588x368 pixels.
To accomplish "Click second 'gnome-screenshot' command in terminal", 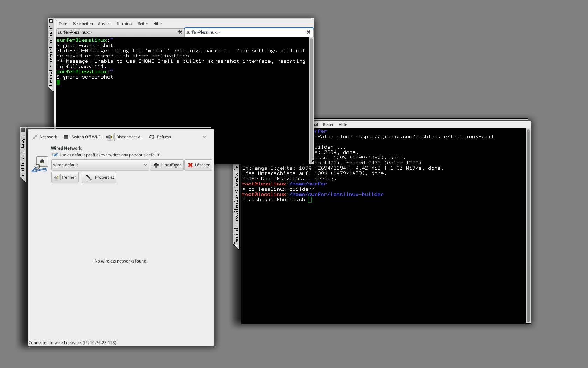I will tap(88, 77).
